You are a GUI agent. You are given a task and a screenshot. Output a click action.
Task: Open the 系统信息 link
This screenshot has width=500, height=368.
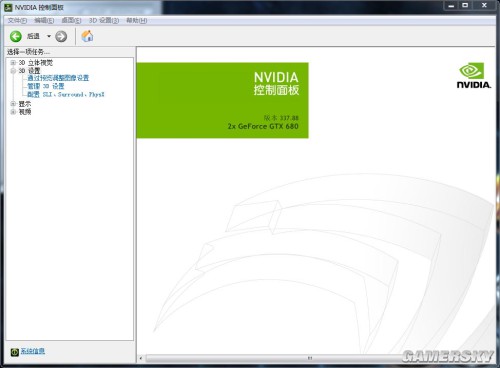tap(33, 351)
